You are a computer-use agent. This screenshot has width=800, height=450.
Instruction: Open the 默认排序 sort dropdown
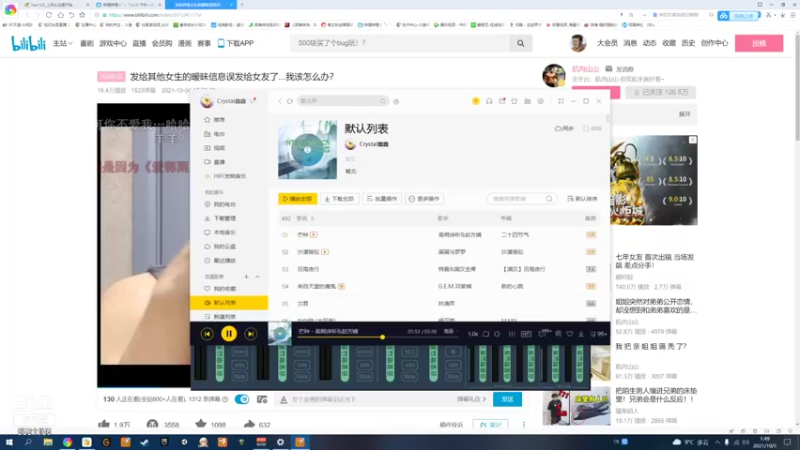tap(582, 198)
